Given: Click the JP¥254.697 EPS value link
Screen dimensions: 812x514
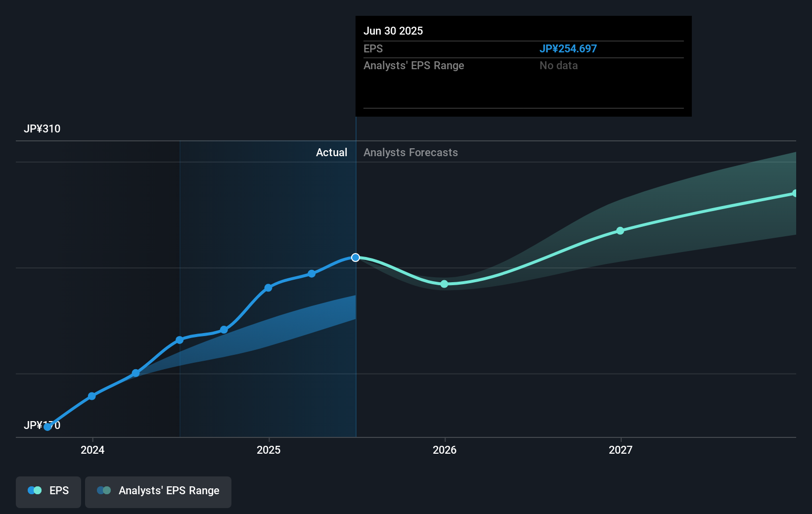Looking at the screenshot, I should coord(569,48).
